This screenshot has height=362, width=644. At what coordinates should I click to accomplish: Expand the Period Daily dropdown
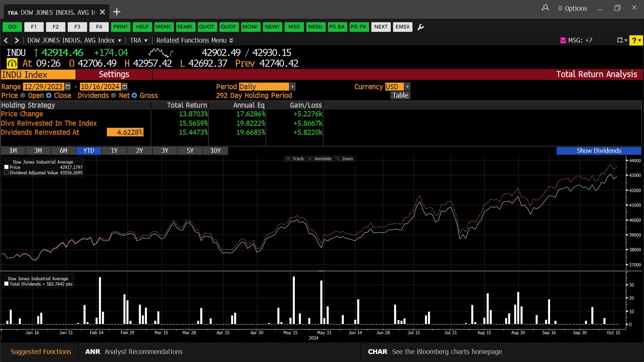[x=292, y=86]
